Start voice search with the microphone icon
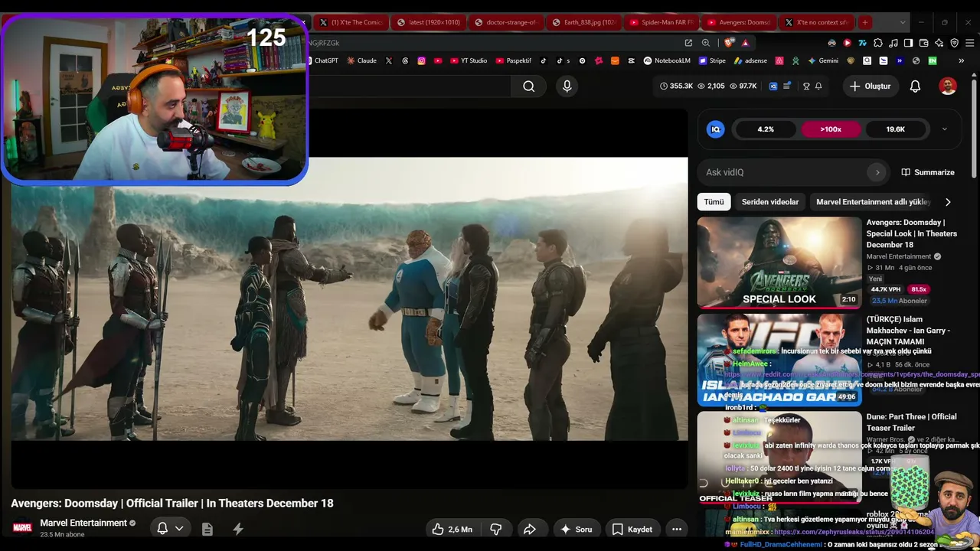Viewport: 980px width, 551px height. pyautogui.click(x=567, y=86)
